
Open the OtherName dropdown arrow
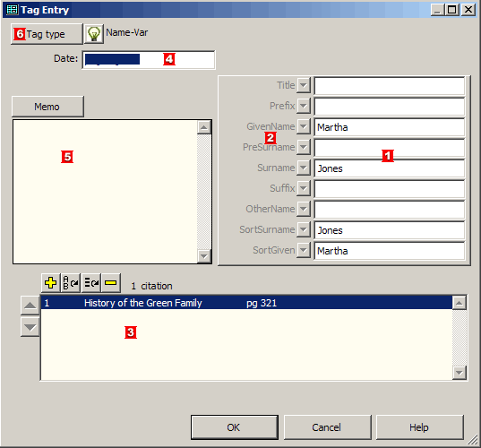point(304,209)
